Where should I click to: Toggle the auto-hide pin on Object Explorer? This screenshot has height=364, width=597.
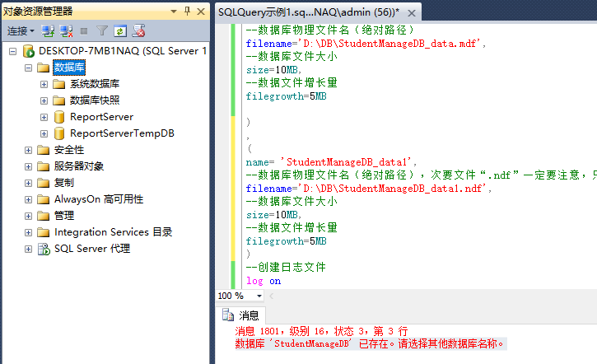(x=187, y=11)
